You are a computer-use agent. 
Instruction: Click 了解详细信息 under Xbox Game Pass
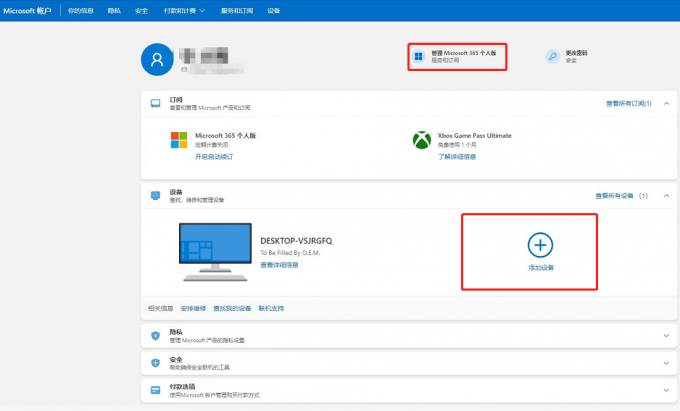pos(457,157)
